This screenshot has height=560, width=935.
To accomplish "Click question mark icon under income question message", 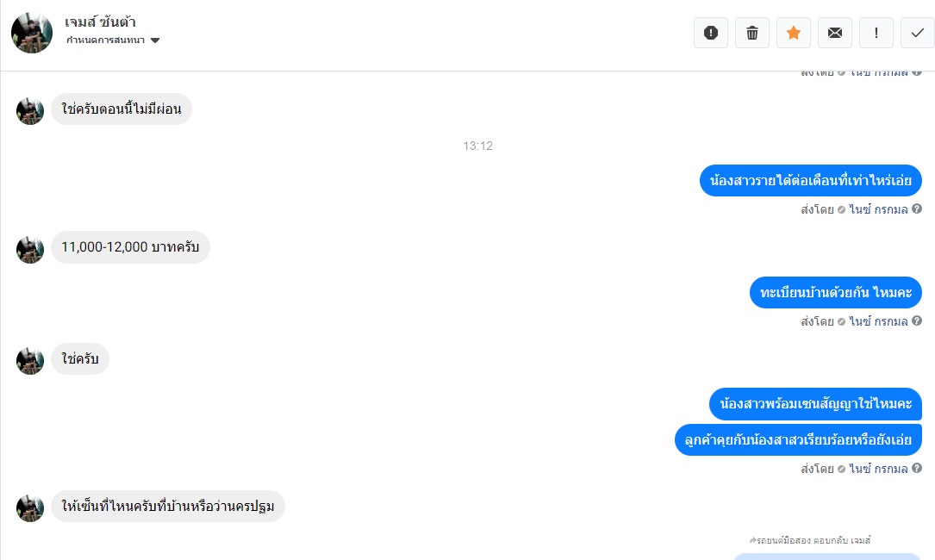I will tap(917, 208).
